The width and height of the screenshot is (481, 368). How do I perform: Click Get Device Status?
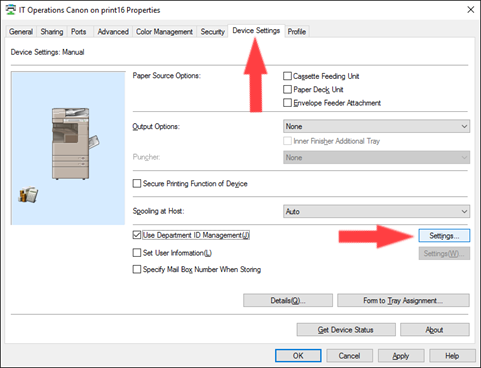346,330
